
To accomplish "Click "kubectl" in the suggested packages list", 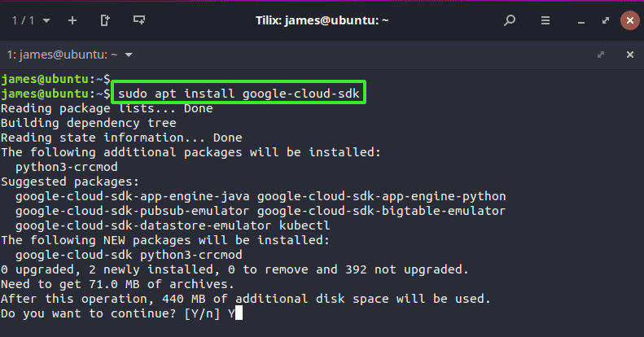I will tap(304, 225).
